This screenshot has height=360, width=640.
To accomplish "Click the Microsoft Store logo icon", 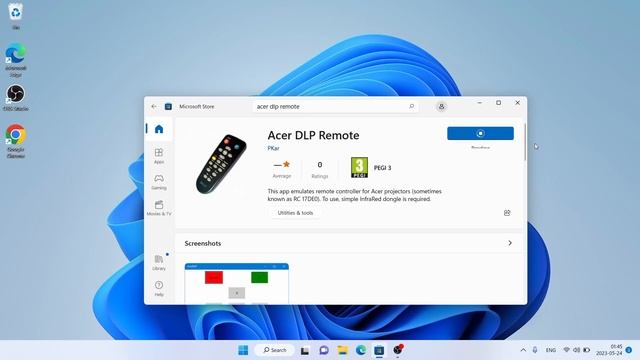I will point(168,107).
